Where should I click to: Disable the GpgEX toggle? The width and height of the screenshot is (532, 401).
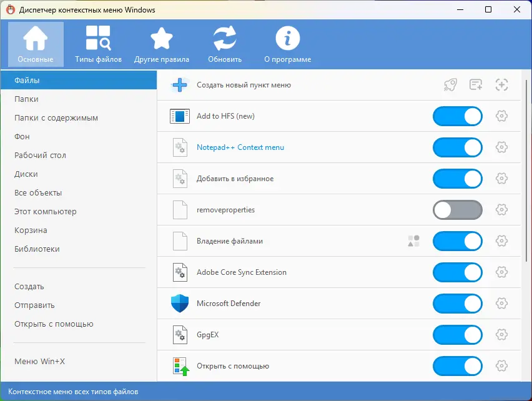[457, 335]
